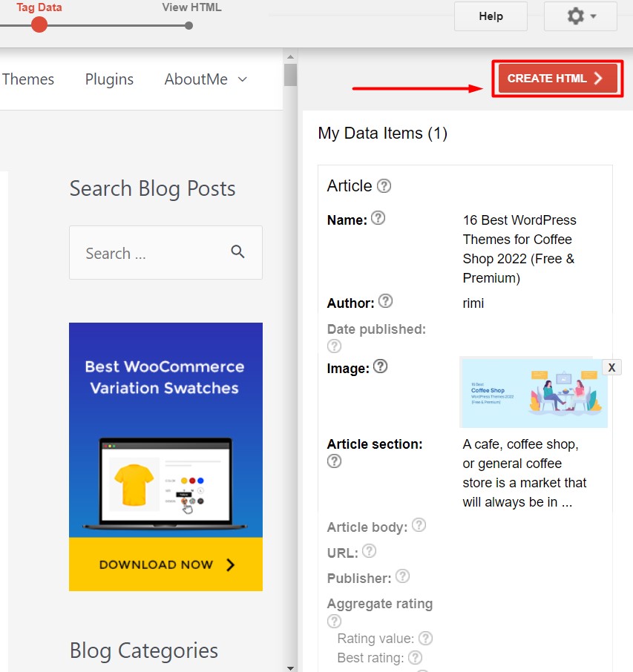Click the 'Publisher:' label
Viewport: 633px width, 672px height.
359,578
